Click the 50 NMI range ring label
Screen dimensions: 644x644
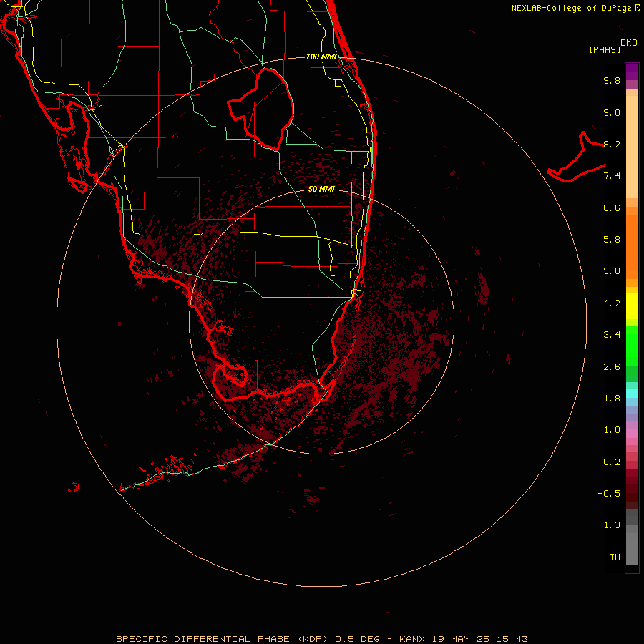pyautogui.click(x=321, y=189)
